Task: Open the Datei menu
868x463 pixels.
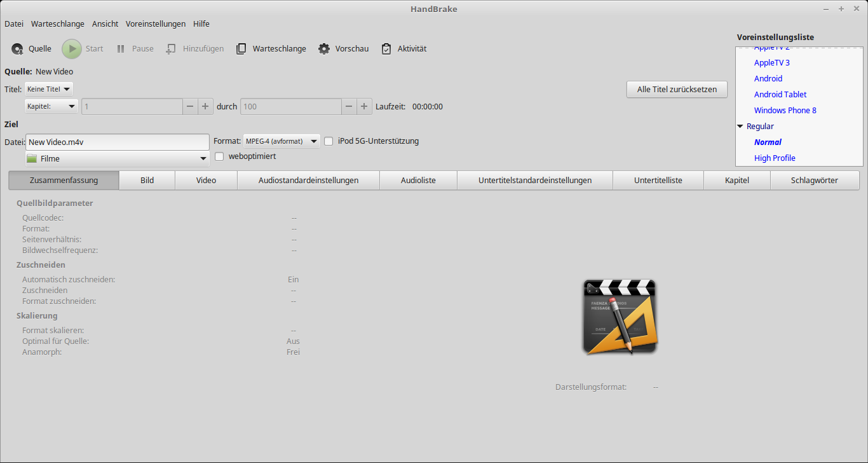Action: pyautogui.click(x=14, y=24)
